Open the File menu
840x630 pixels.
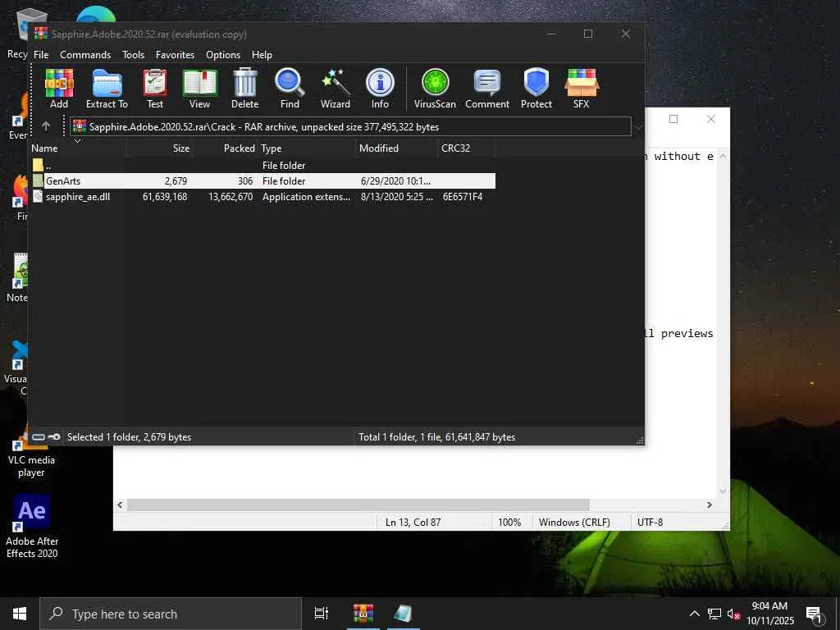[x=41, y=55]
